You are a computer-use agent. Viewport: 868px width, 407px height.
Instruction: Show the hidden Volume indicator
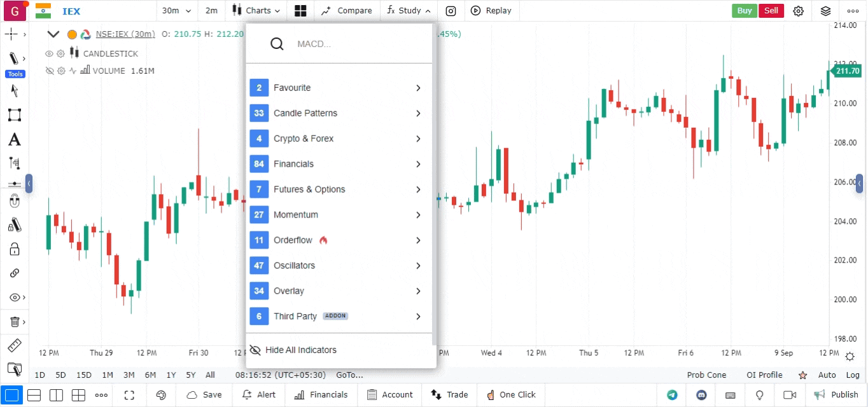tap(49, 71)
